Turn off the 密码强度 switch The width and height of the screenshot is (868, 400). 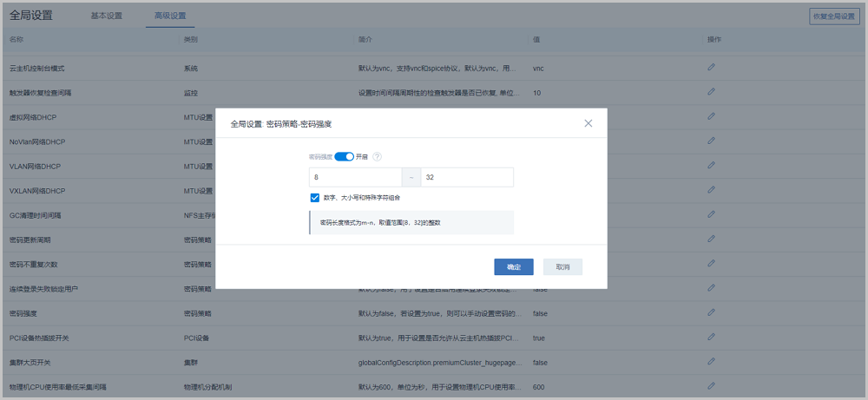pos(344,157)
